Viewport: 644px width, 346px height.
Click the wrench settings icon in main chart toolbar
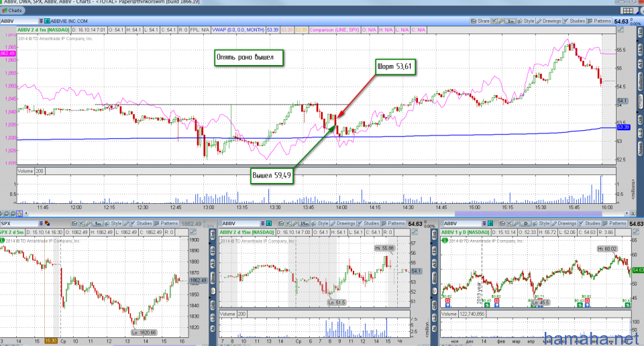click(x=500, y=21)
